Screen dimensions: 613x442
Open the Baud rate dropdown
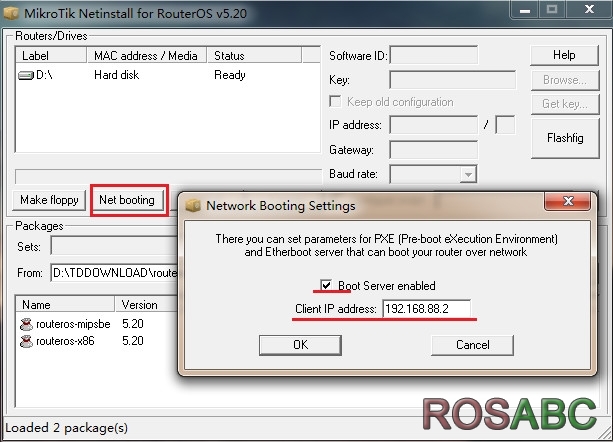[468, 174]
